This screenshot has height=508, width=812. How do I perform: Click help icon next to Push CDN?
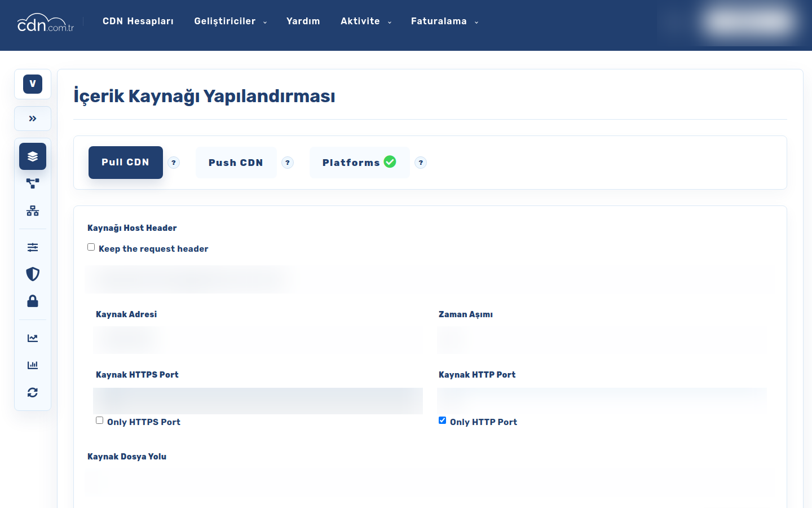(288, 163)
